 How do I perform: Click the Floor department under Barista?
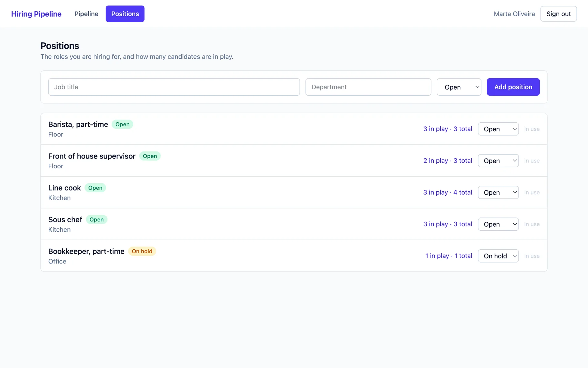[56, 135]
